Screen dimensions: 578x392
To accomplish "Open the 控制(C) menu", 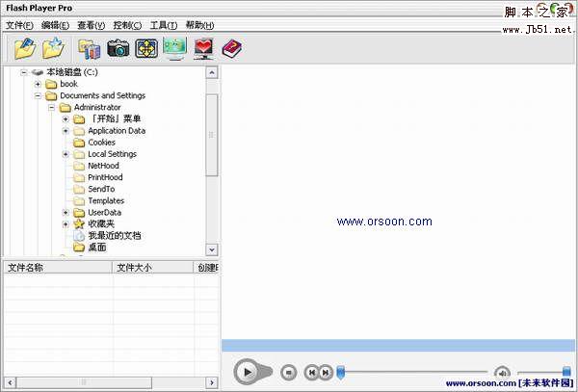I will point(127,25).
